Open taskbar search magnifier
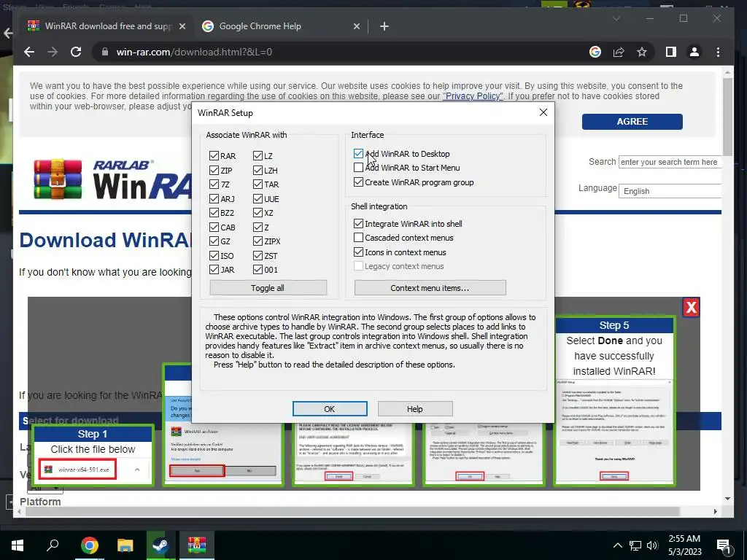 [x=53, y=545]
